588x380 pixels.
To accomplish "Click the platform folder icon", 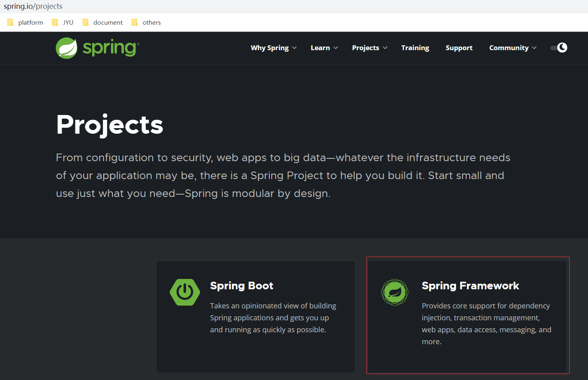I will click(10, 23).
